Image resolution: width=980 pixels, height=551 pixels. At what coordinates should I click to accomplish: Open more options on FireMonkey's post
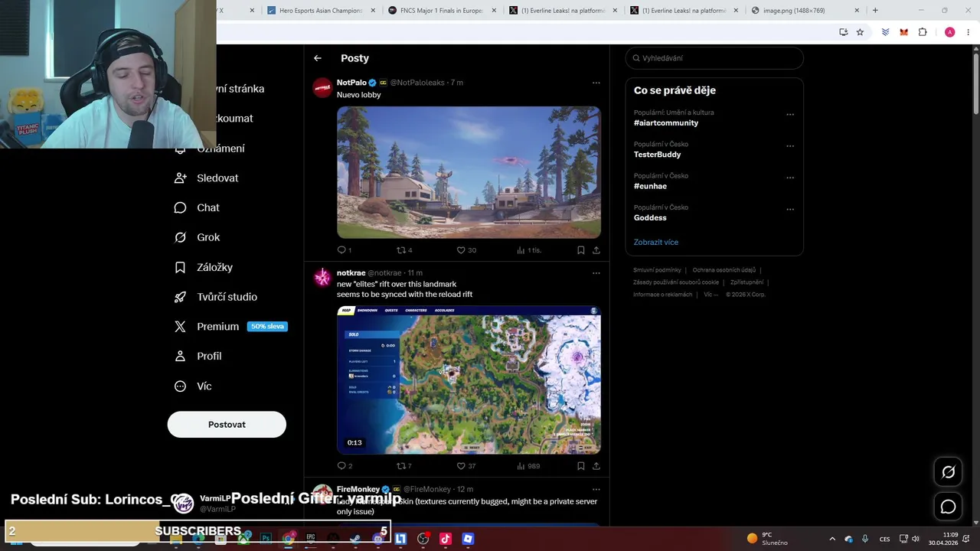click(596, 490)
